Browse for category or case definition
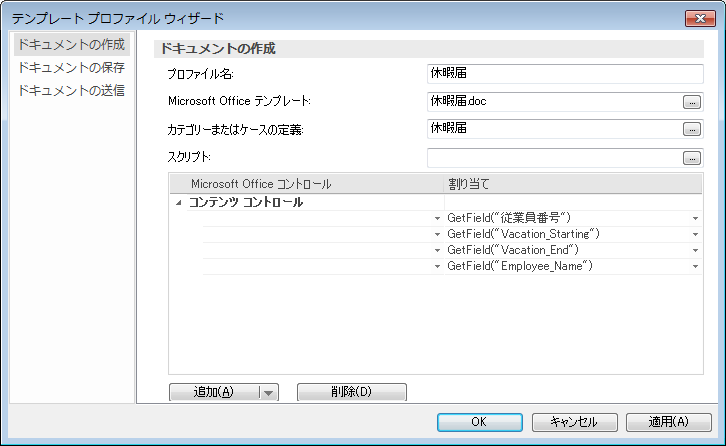 (x=692, y=129)
